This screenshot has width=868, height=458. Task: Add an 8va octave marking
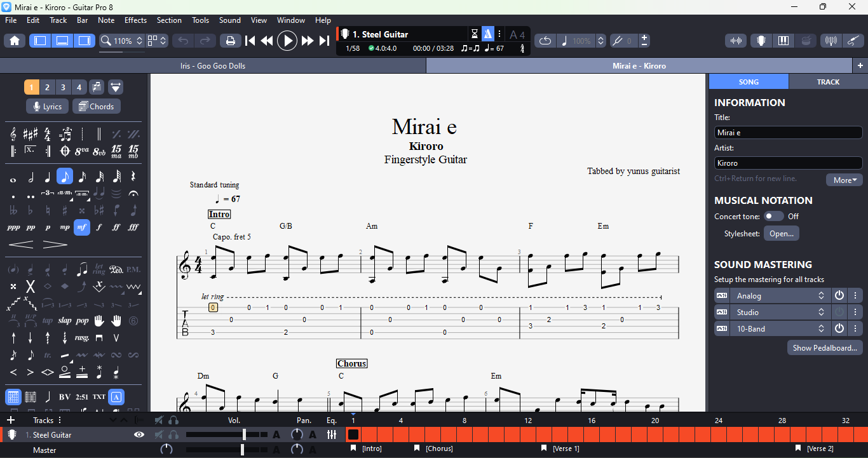tap(82, 151)
